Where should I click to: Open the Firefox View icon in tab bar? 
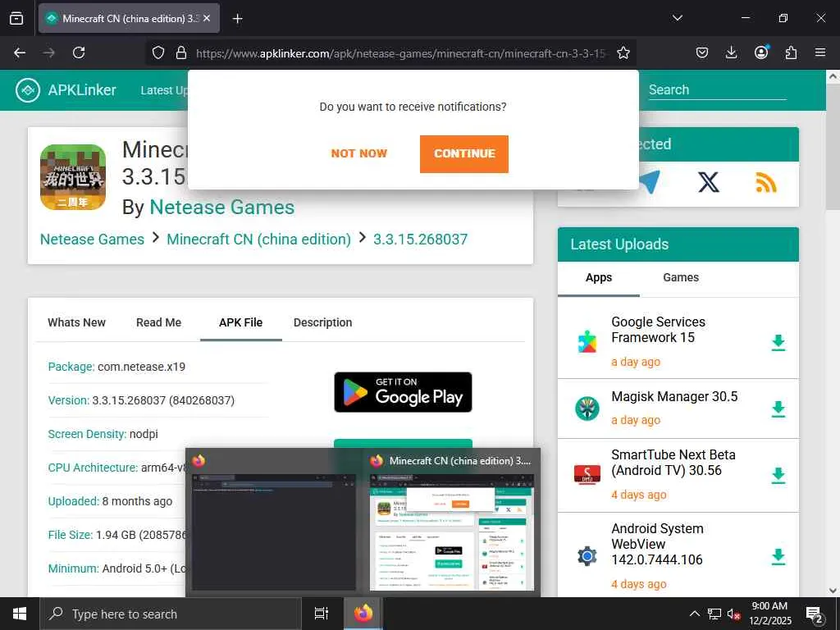click(16, 18)
